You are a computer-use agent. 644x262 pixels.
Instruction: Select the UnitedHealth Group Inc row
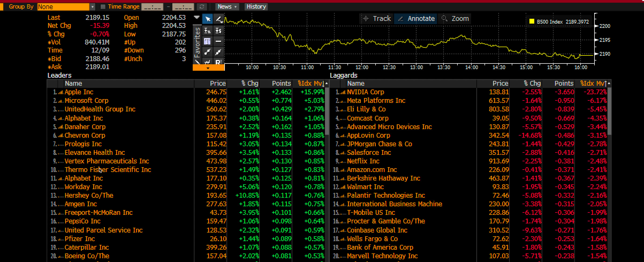click(186, 109)
